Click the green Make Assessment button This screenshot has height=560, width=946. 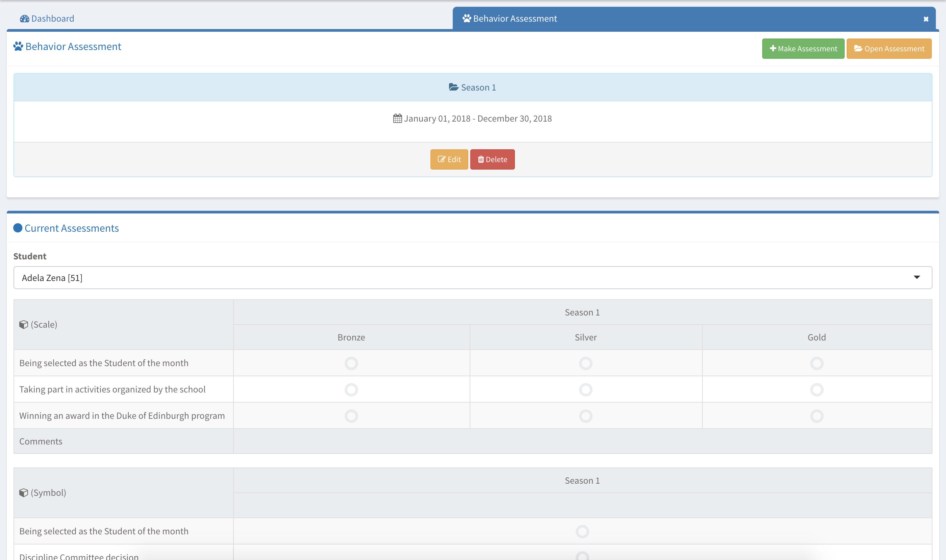[803, 49]
